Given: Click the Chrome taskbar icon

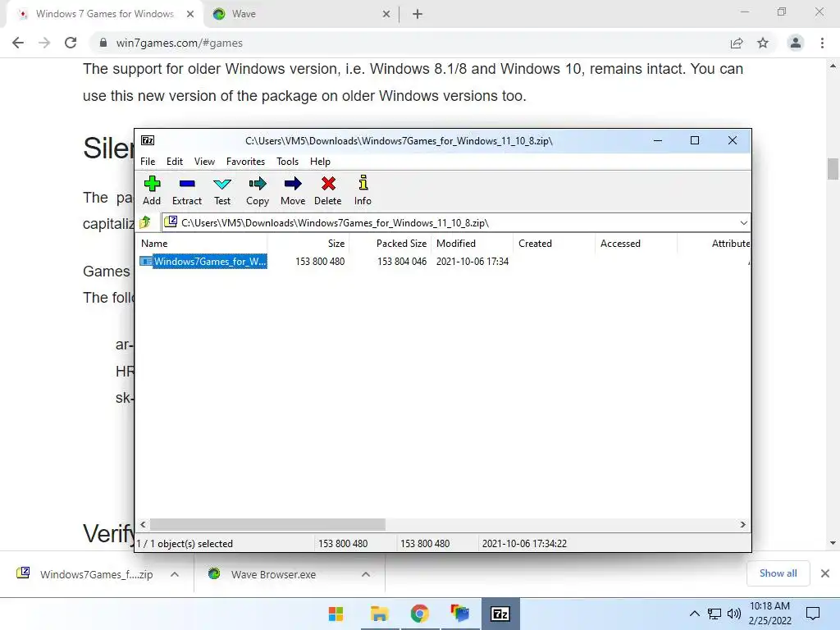Looking at the screenshot, I should pyautogui.click(x=419, y=614).
